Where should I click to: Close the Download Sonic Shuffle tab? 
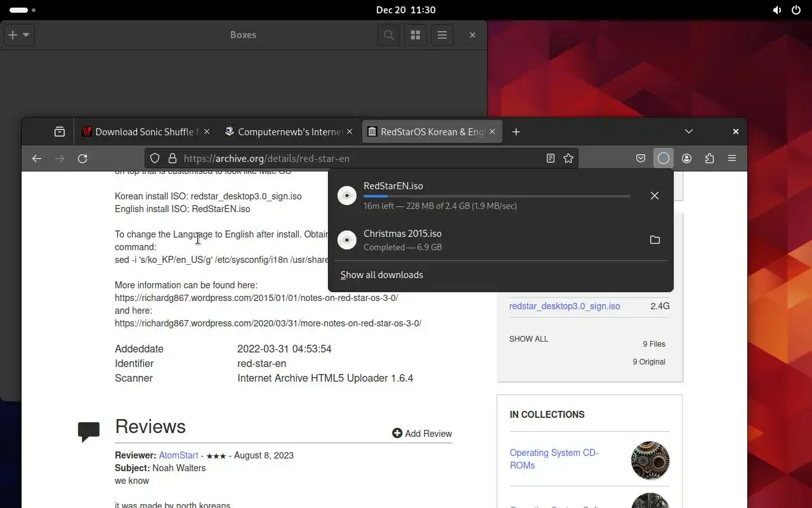(x=206, y=132)
